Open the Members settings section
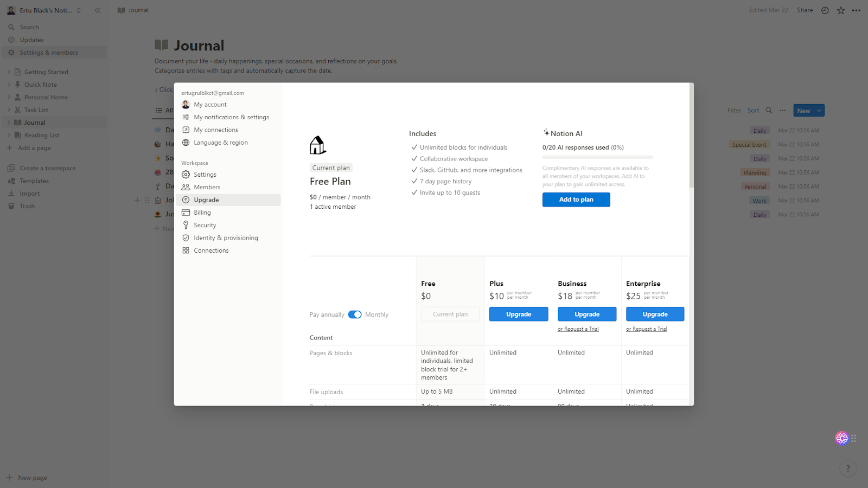The height and width of the screenshot is (488, 868). tap(228, 187)
